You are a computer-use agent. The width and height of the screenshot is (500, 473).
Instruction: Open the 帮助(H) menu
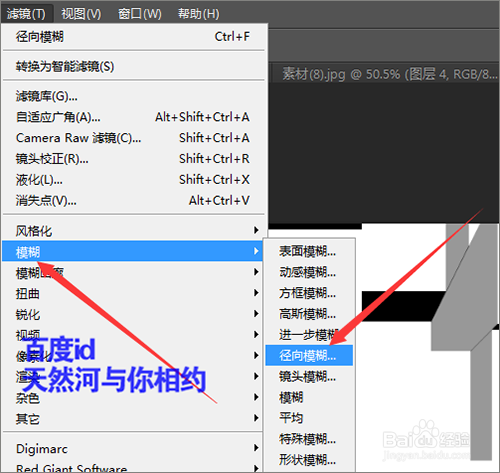point(198,14)
